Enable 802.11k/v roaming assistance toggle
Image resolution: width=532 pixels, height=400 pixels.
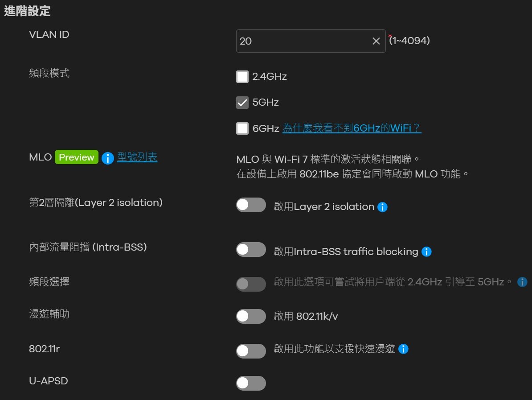(x=251, y=316)
